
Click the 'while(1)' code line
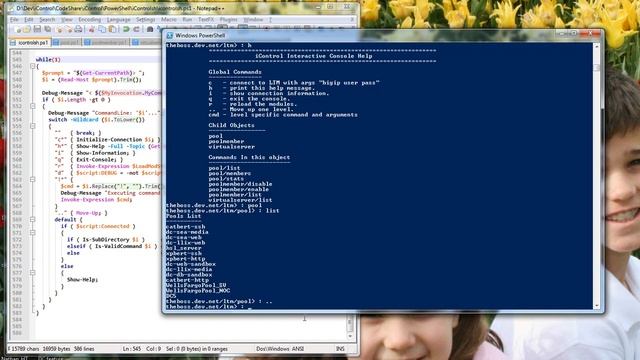pos(48,60)
